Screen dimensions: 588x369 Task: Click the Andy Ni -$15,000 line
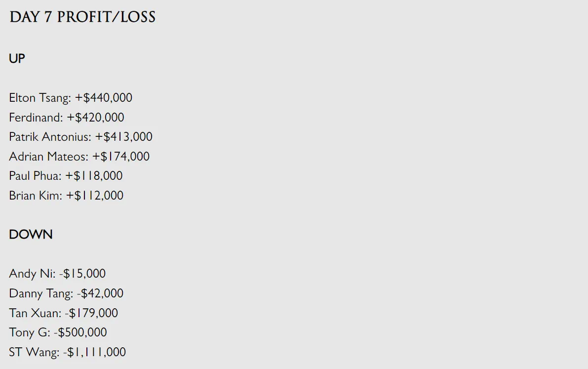(x=57, y=274)
